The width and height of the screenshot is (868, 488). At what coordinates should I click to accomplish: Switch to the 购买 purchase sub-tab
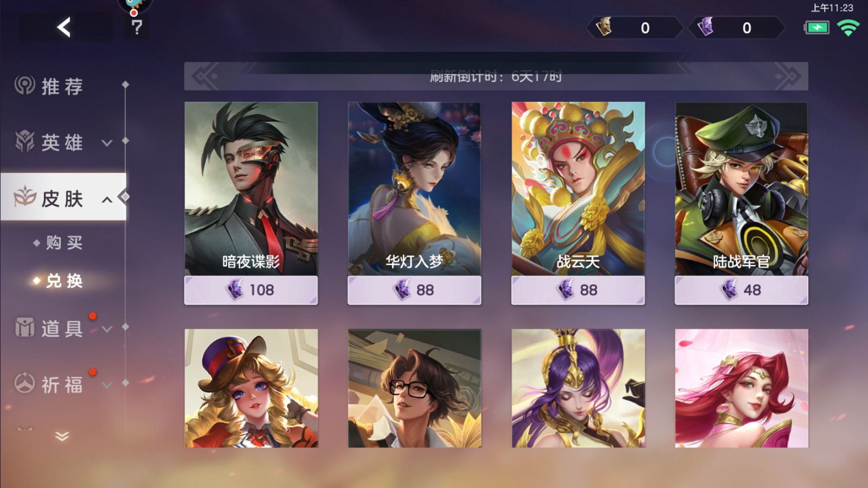pyautogui.click(x=65, y=242)
